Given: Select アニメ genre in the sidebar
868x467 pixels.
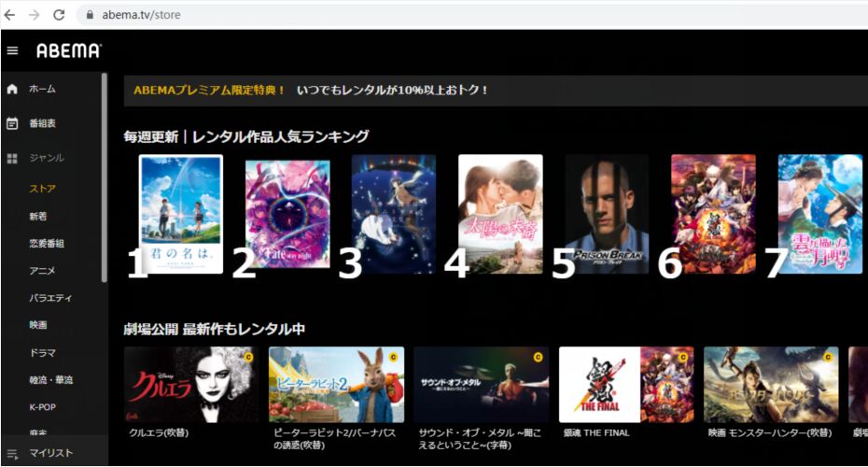Looking at the screenshot, I should (42, 271).
